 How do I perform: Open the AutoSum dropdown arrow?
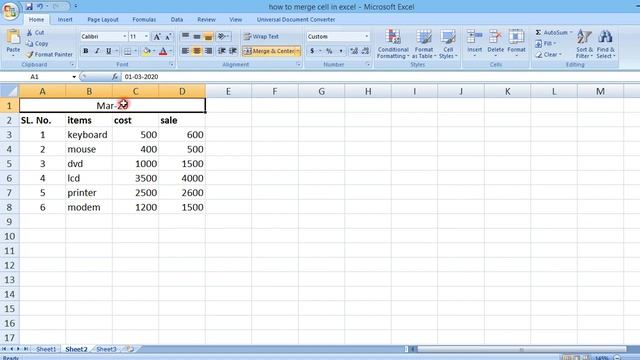coord(571,32)
